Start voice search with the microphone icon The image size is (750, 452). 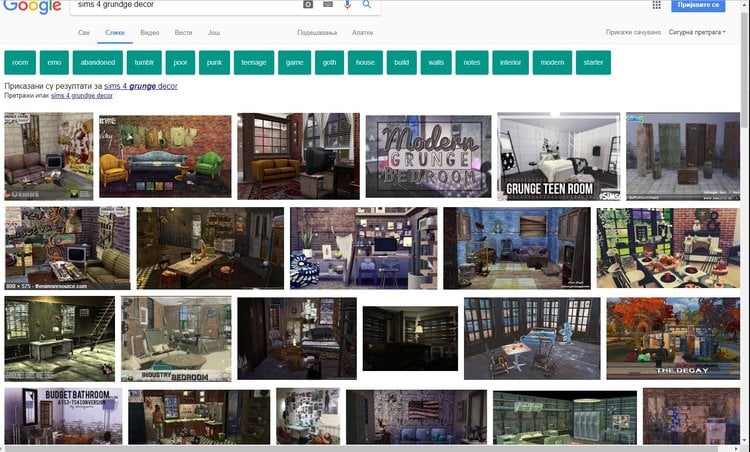coord(347,4)
